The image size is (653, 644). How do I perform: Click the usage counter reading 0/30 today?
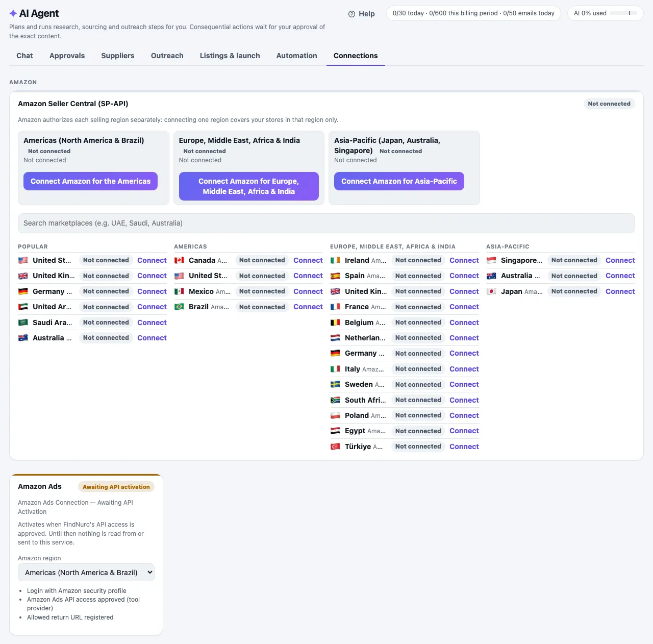(473, 13)
